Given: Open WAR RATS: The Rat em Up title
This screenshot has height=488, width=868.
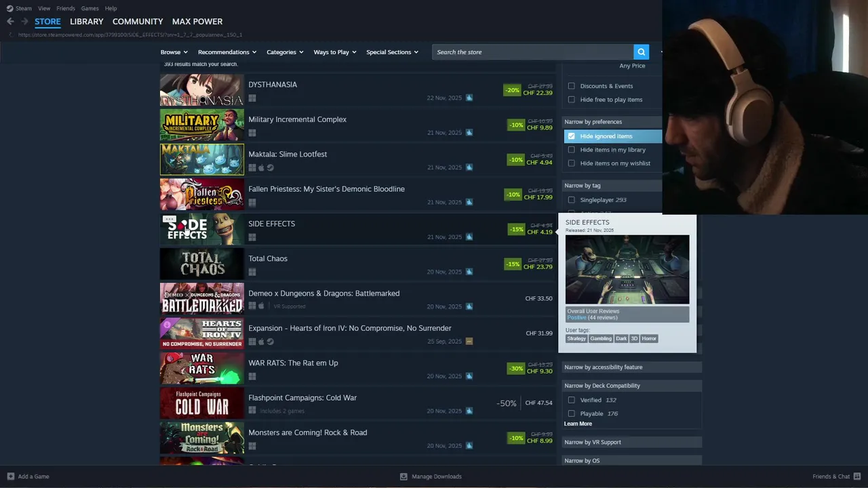Looking at the screenshot, I should [x=293, y=363].
